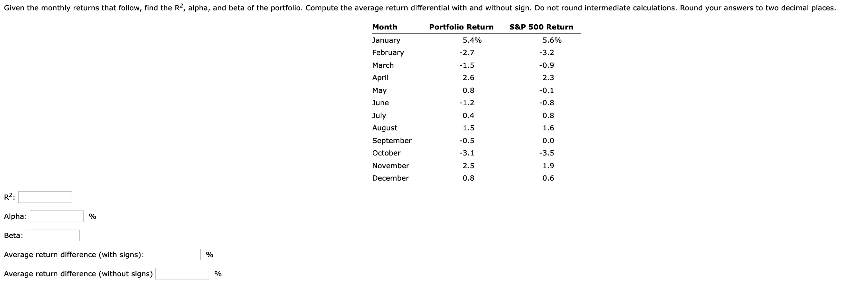Click the January row label
Screen dimensions: 868x295
click(x=386, y=40)
